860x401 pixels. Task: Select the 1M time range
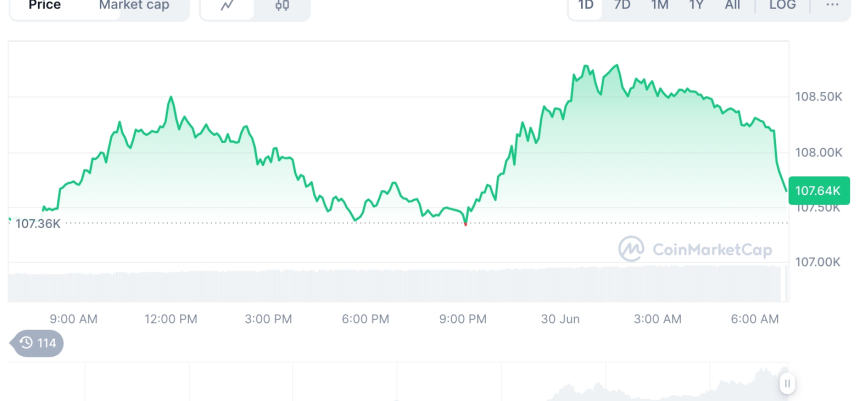[x=659, y=6]
